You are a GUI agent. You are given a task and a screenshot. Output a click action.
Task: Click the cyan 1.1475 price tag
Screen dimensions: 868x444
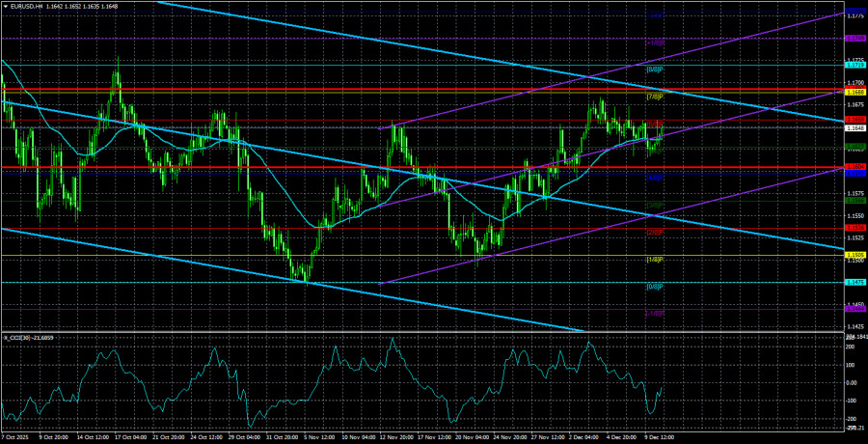pyautogui.click(x=854, y=282)
